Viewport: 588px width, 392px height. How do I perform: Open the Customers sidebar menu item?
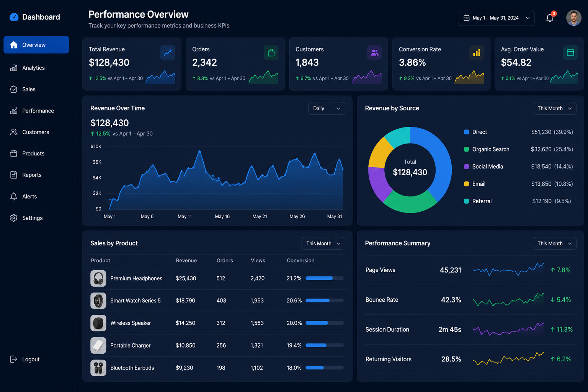point(36,132)
